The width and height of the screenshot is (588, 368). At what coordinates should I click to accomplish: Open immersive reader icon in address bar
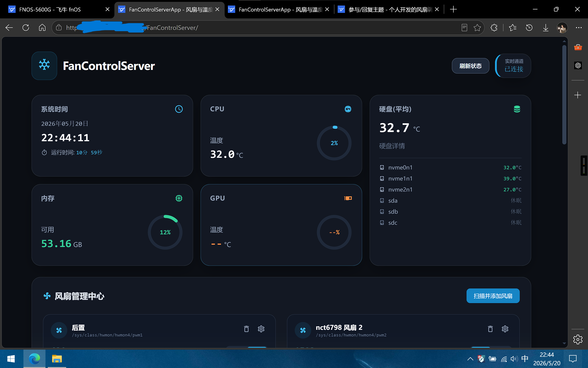464,28
